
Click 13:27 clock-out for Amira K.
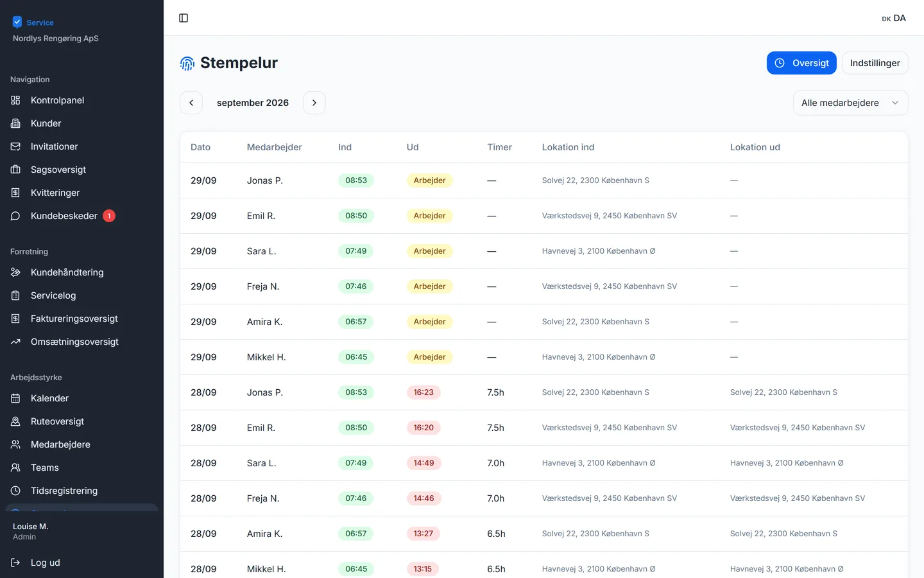(423, 534)
